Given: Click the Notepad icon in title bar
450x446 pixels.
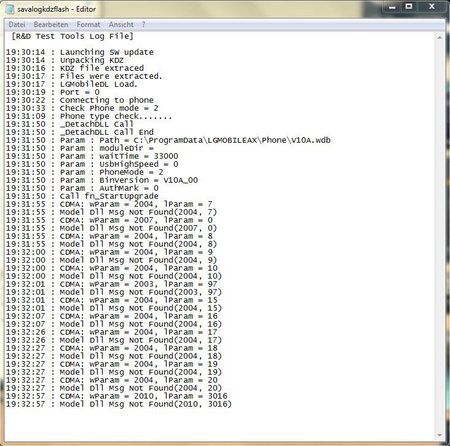Looking at the screenshot, I should pyautogui.click(x=10, y=9).
